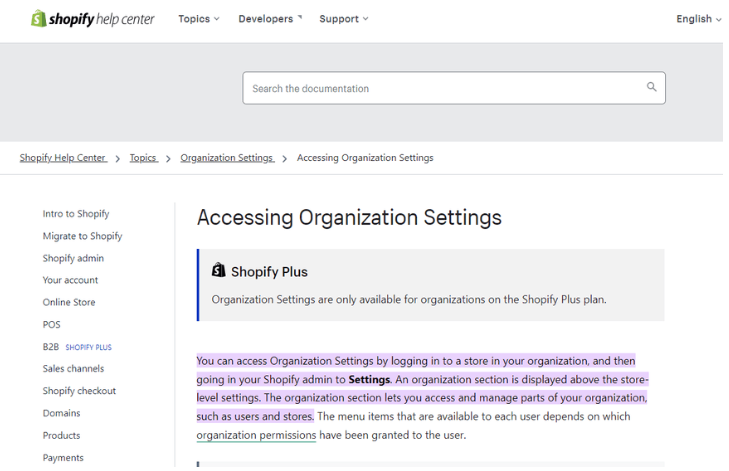729x471 pixels.
Task: Open Intro to Shopify in sidebar
Action: 76,214
